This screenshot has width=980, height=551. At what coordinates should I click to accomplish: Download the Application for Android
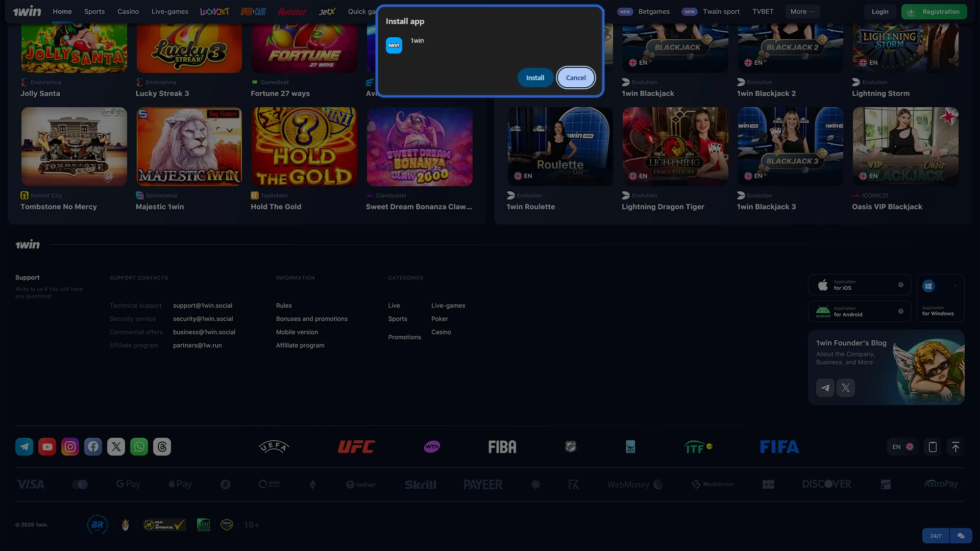pos(860,311)
